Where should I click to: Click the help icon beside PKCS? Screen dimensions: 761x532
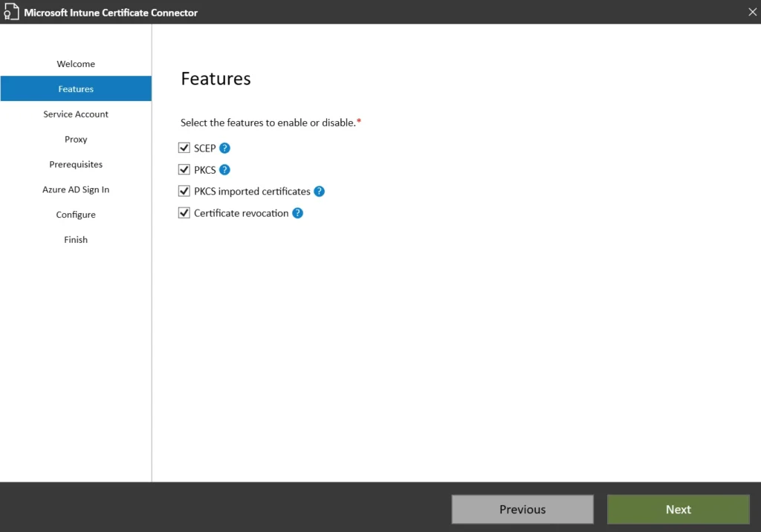[x=224, y=170]
